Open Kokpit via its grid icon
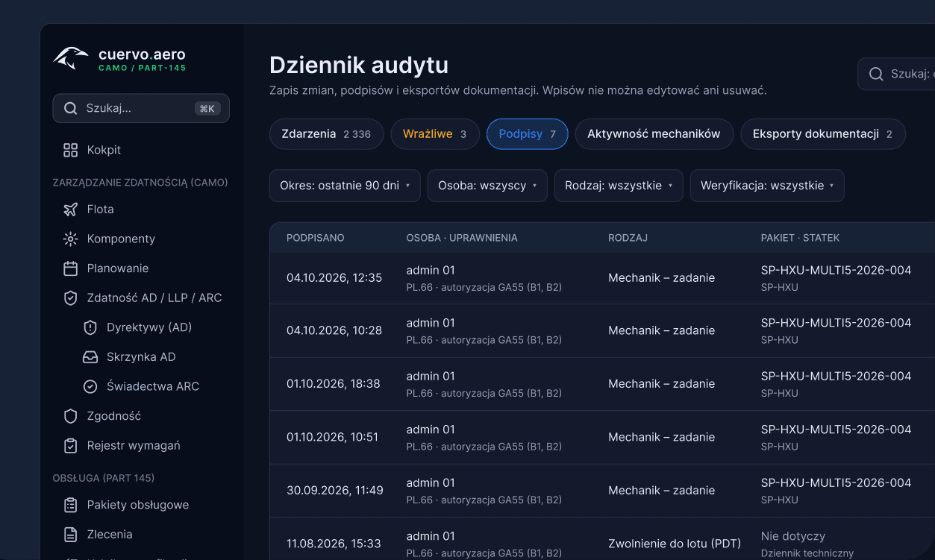This screenshot has width=935, height=560. click(x=70, y=150)
